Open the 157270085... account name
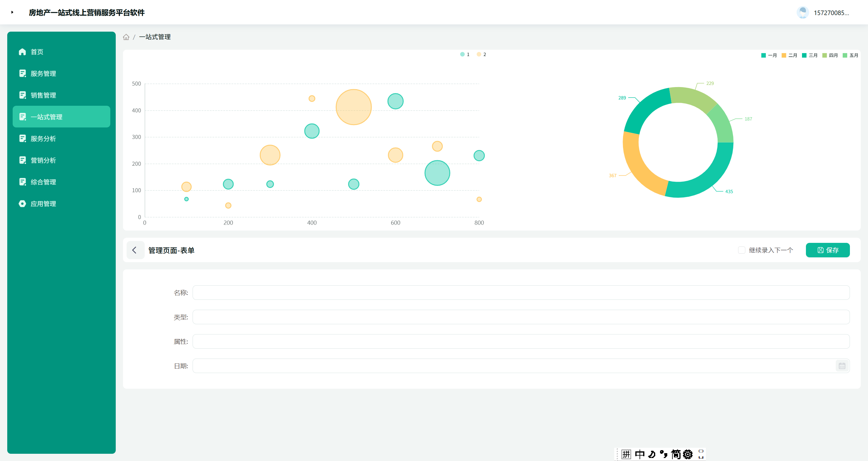 (x=831, y=13)
